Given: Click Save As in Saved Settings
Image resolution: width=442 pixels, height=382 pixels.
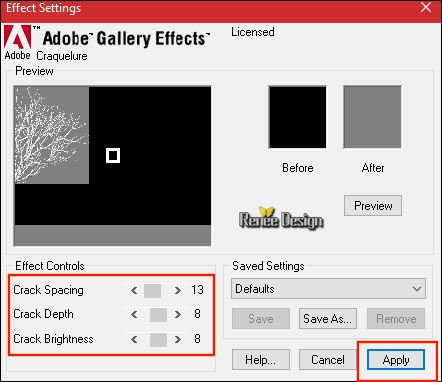Looking at the screenshot, I should point(328,319).
